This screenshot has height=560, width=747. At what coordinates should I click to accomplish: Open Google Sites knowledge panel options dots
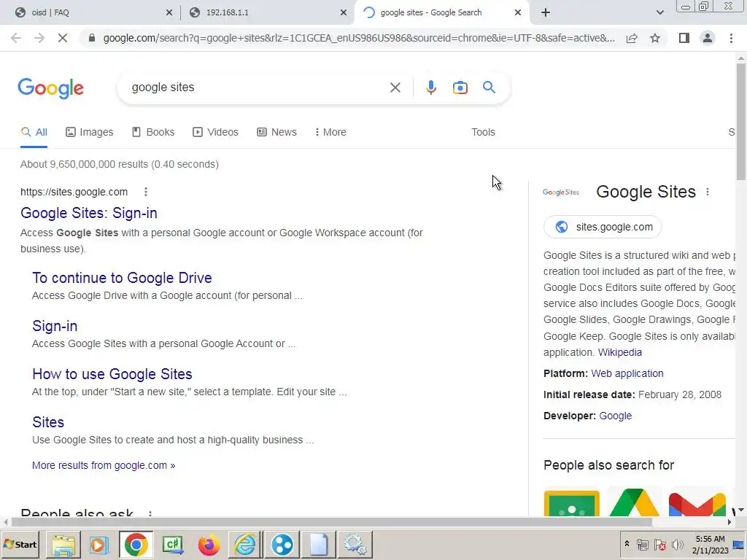(708, 192)
